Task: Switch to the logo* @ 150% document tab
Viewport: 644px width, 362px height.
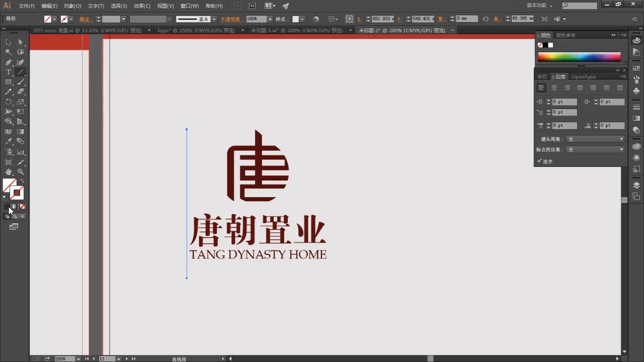Action: pyautogui.click(x=196, y=30)
